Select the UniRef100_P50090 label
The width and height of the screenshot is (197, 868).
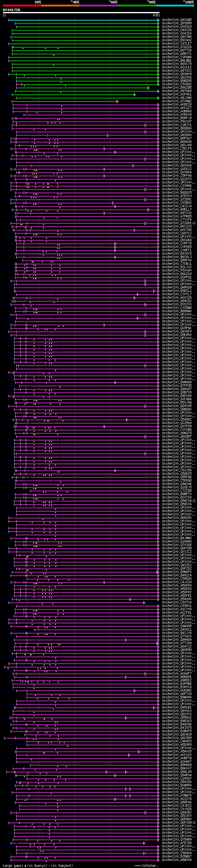point(177,271)
